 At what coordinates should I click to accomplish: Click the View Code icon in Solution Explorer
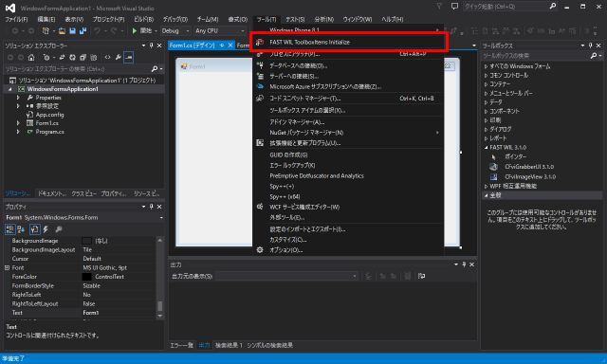(107, 57)
